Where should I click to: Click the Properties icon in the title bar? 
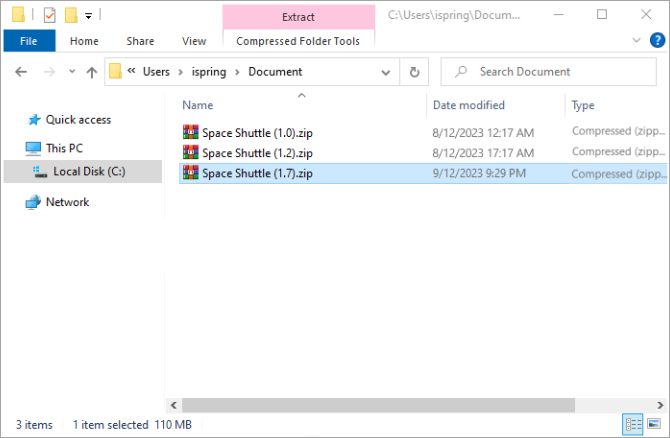pos(48,15)
